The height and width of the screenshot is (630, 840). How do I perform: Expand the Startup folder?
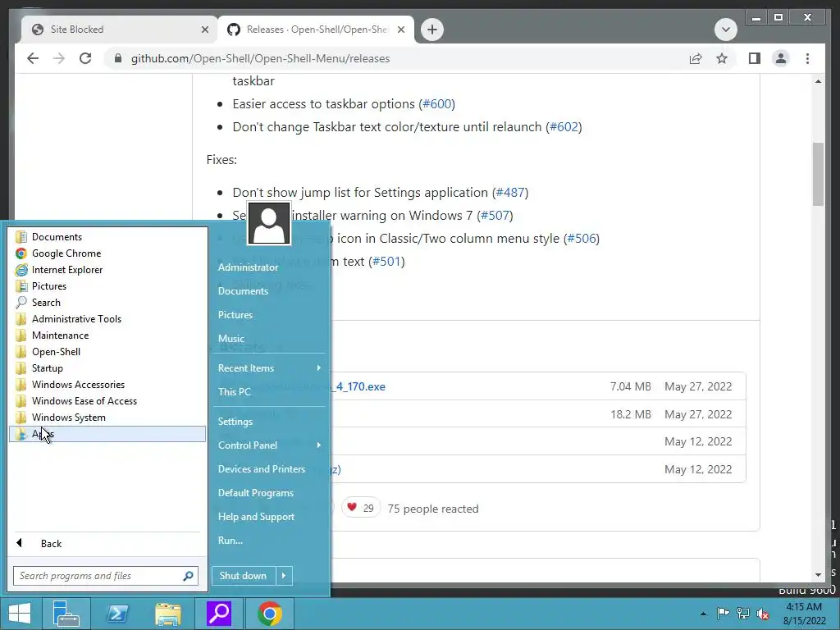[107, 368]
